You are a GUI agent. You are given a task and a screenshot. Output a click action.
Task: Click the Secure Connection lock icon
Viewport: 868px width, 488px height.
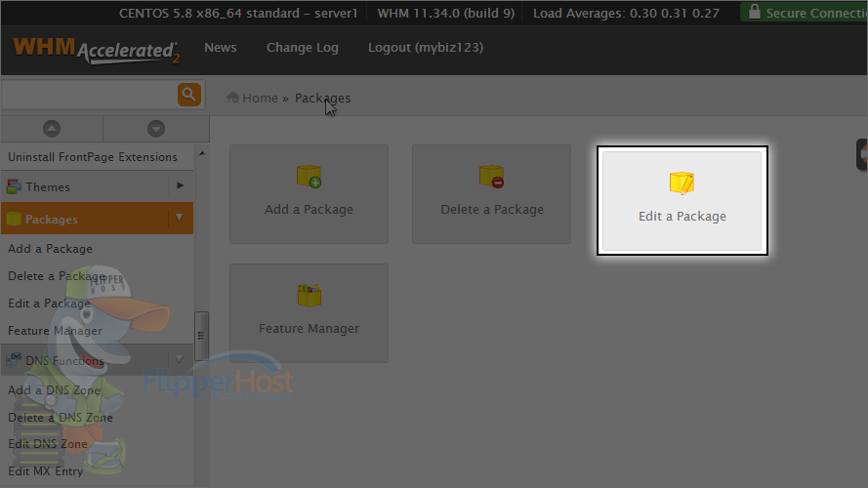point(754,12)
